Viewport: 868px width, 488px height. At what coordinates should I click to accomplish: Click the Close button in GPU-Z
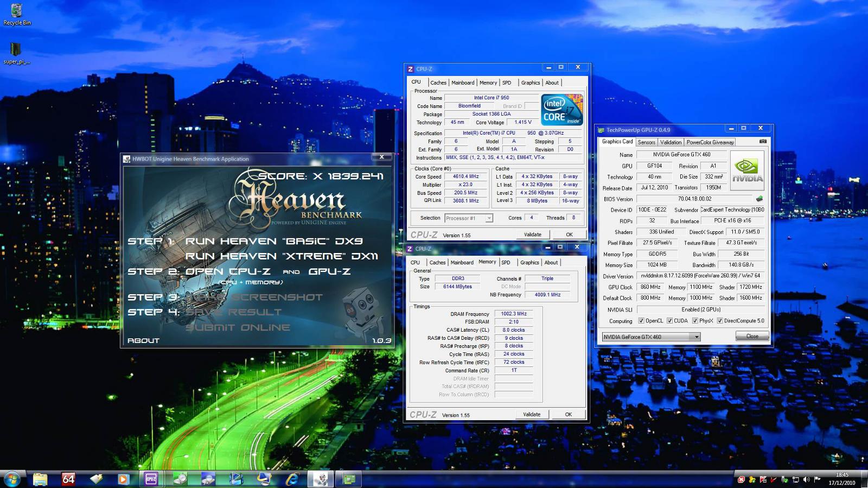coord(752,336)
